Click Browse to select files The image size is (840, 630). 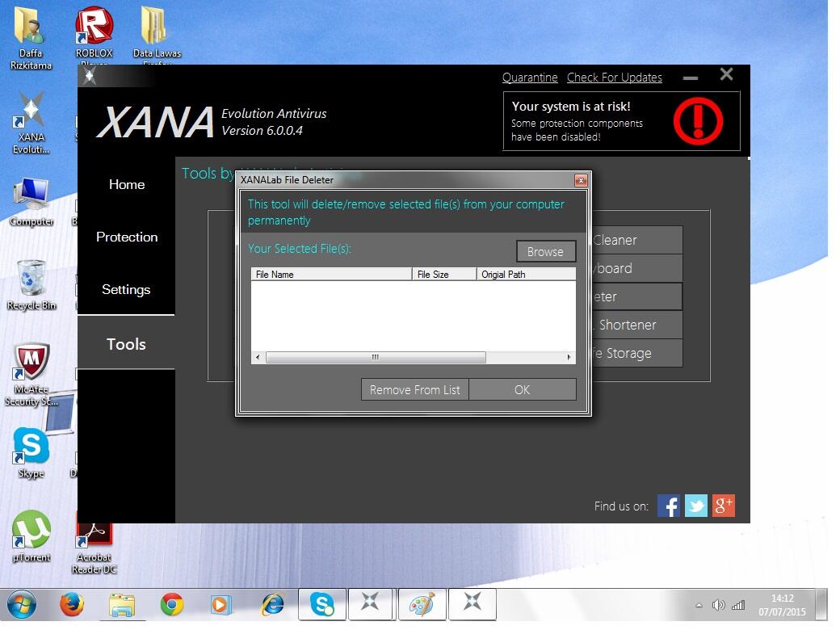(546, 251)
